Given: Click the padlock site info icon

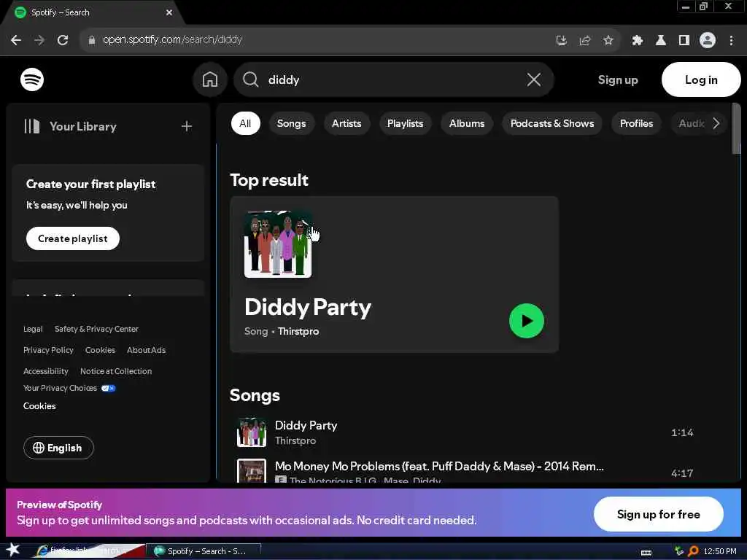Looking at the screenshot, I should click(x=92, y=40).
